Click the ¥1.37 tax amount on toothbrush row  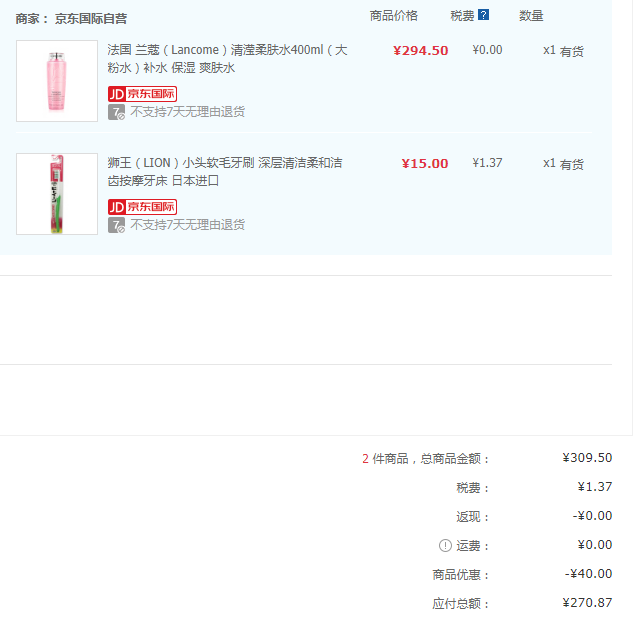tap(487, 163)
